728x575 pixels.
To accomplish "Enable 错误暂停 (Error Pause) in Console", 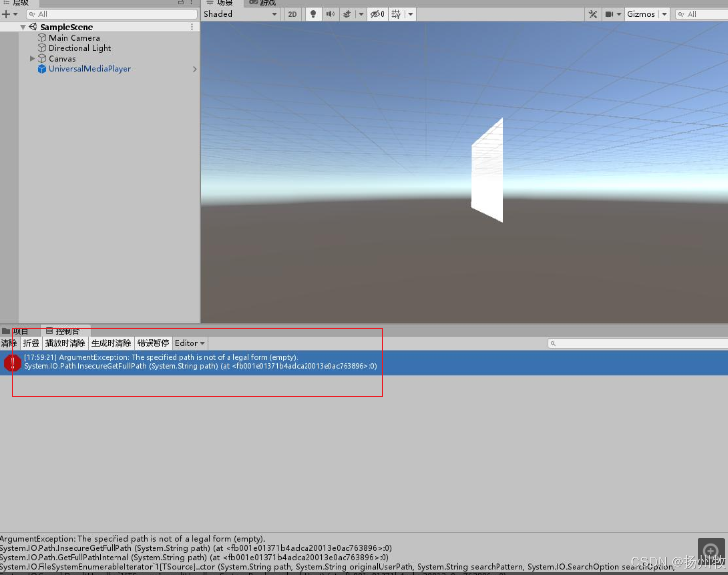I will [153, 343].
